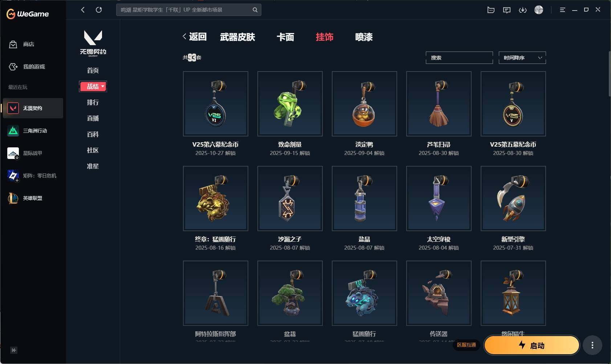This screenshot has height=364, width=611.
Task: Click the 搜索 input field
Action: pyautogui.click(x=459, y=58)
